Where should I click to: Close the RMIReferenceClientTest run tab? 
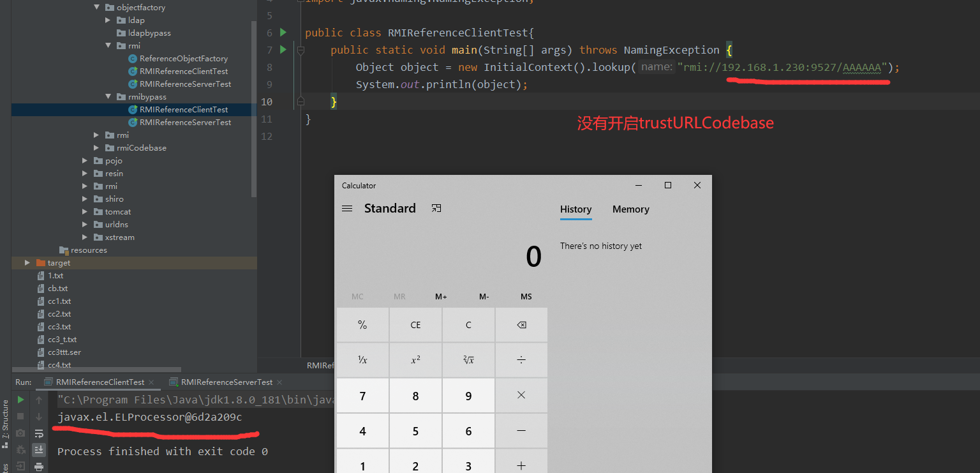[152, 382]
